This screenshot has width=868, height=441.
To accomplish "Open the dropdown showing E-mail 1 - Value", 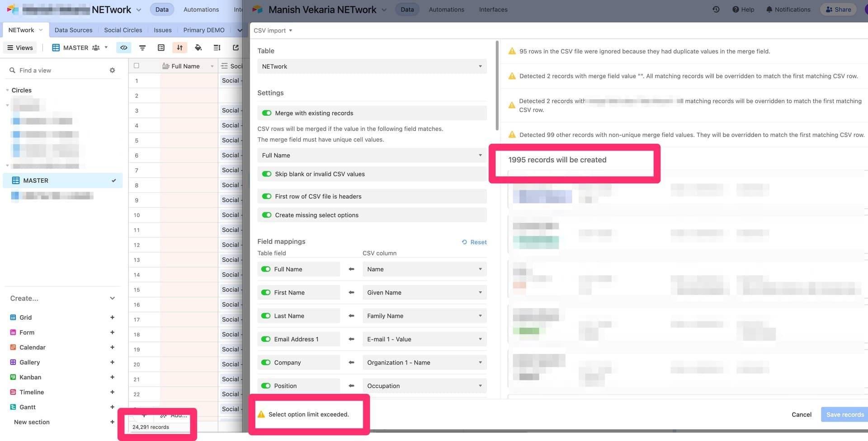I will point(425,339).
